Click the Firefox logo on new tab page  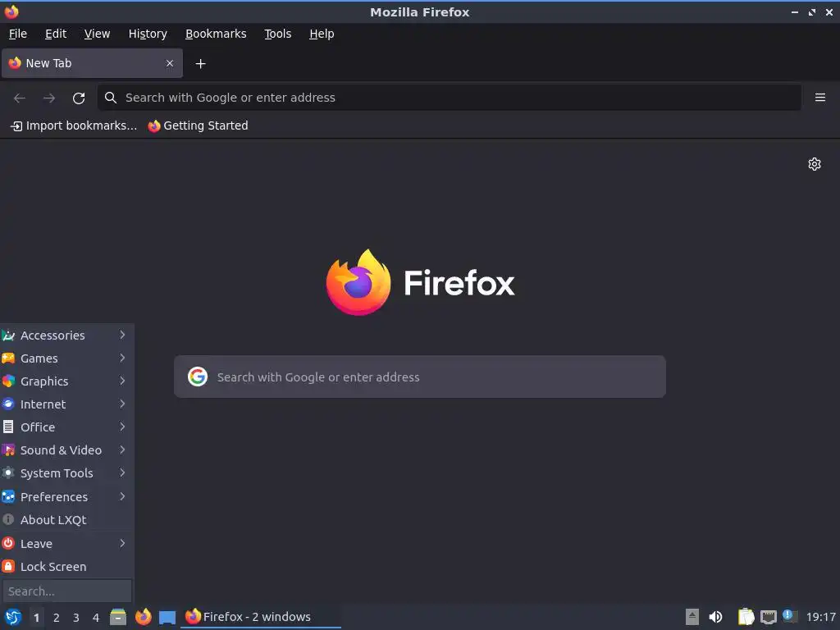pyautogui.click(x=358, y=282)
